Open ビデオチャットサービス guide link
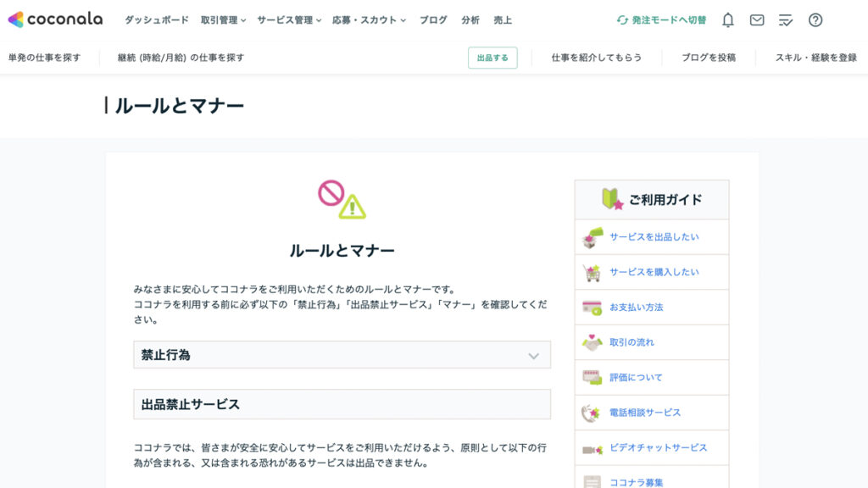 (658, 447)
